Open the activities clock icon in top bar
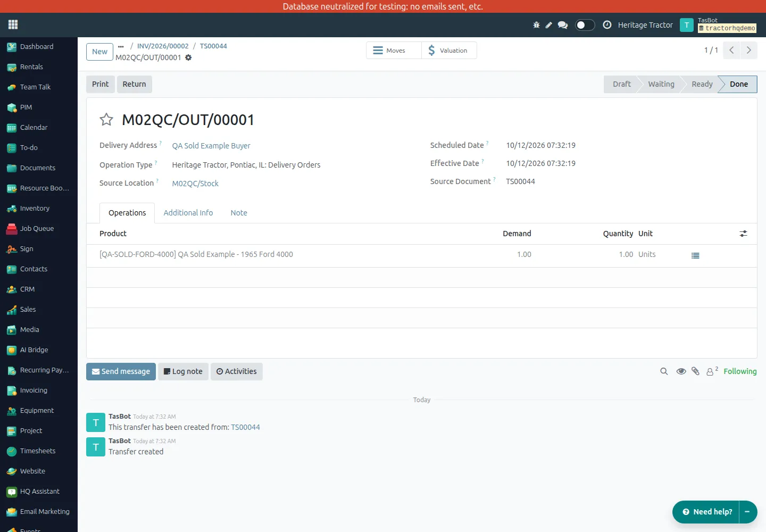This screenshot has width=766, height=532. (607, 25)
